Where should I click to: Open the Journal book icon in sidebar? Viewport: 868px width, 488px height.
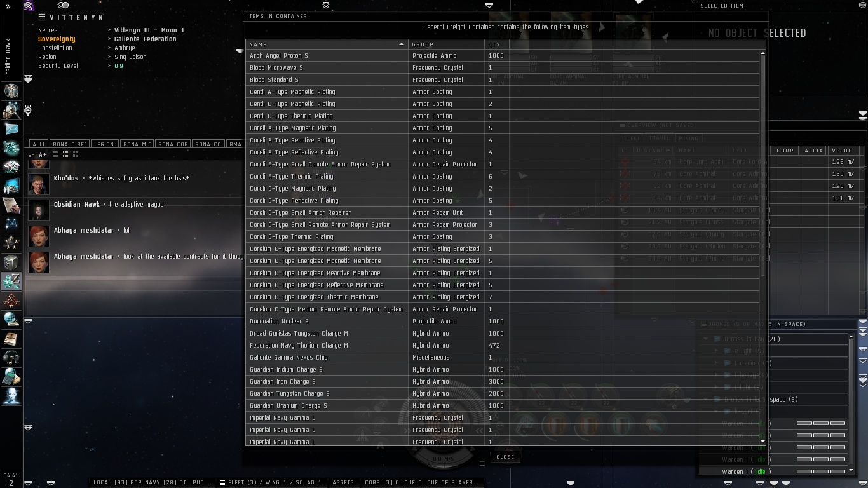pos(11,339)
